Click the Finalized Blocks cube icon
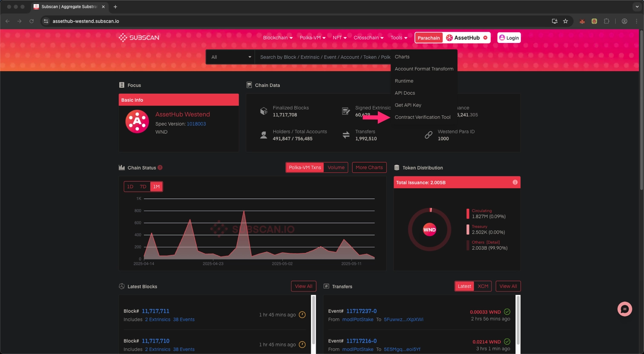644x354 pixels. pyautogui.click(x=264, y=111)
